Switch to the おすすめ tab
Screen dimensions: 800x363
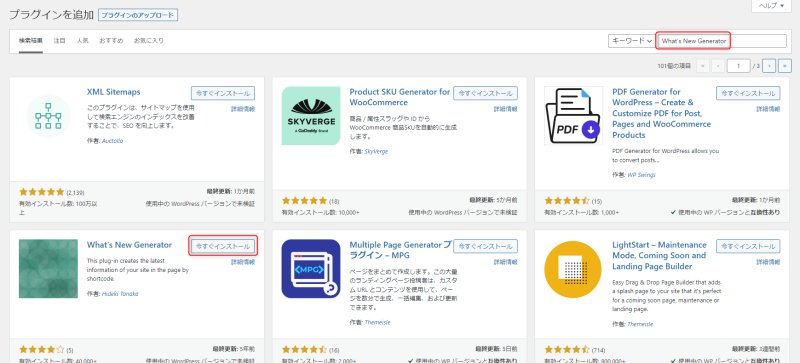pos(111,41)
